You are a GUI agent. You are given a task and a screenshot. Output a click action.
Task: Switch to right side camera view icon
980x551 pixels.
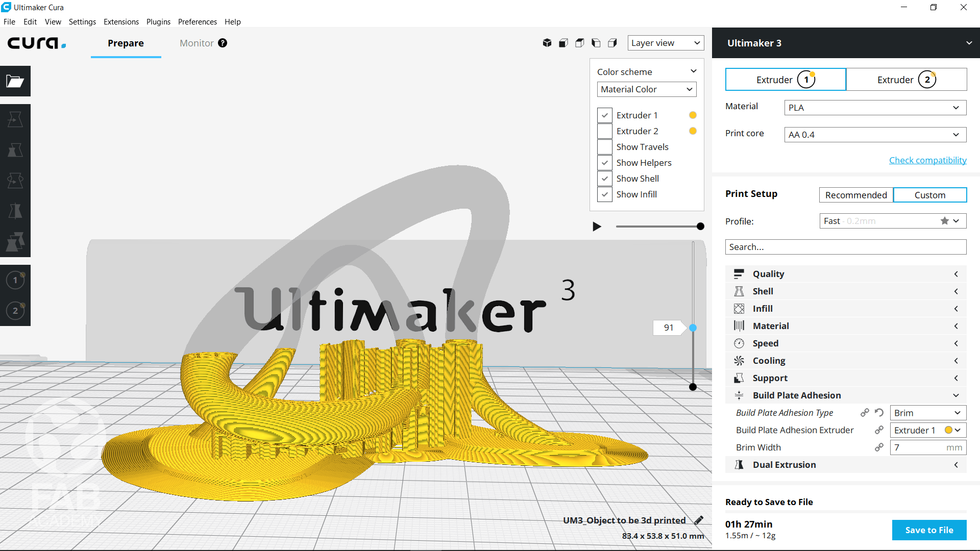612,43
